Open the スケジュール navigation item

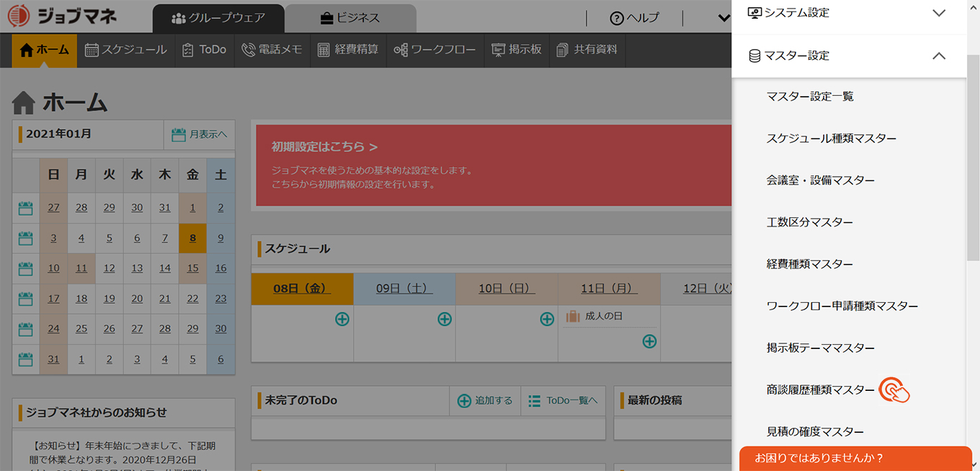(126, 50)
